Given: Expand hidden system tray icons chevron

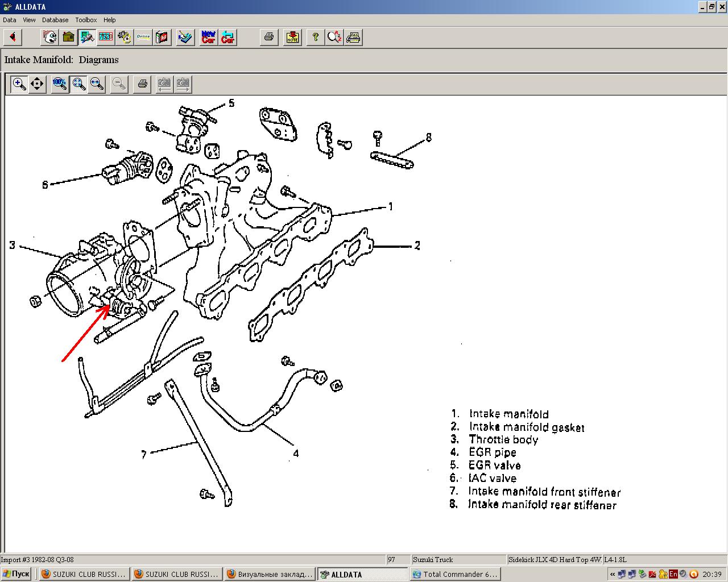Looking at the screenshot, I should (x=612, y=574).
